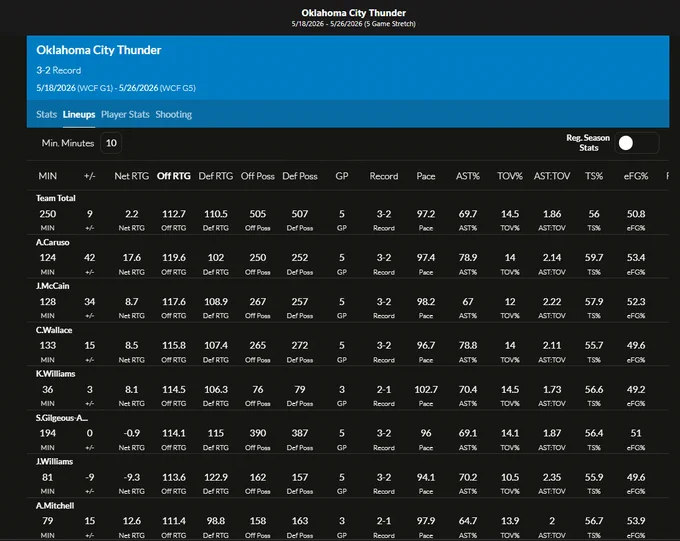Viewport: 680px width, 541px height.
Task: Click J.McCain's 108.9 Def RTG value
Action: tap(216, 302)
